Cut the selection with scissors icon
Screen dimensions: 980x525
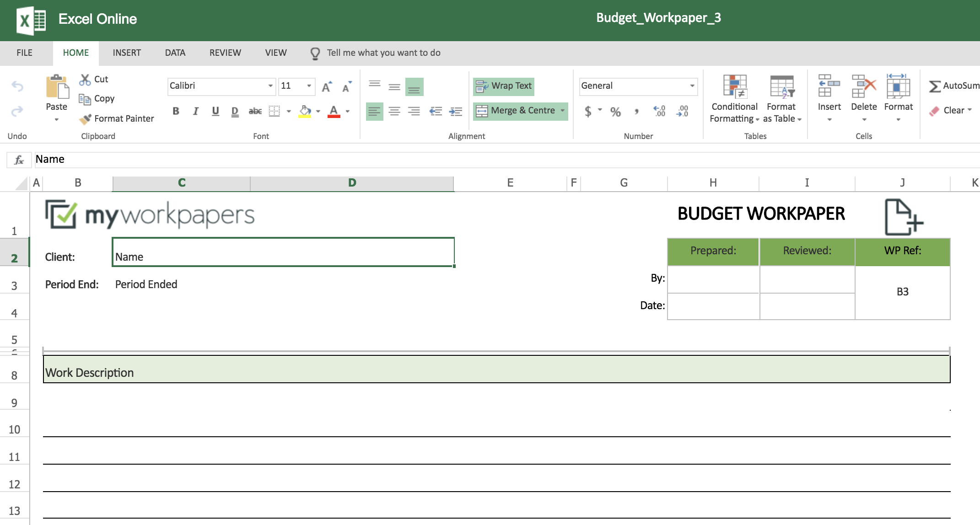(x=85, y=80)
